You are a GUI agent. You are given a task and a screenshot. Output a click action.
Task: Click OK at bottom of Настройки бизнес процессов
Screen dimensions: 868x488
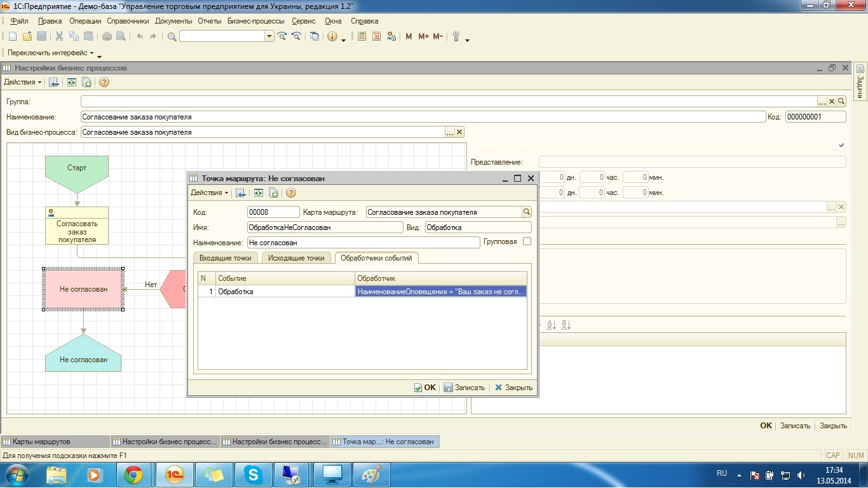(766, 426)
